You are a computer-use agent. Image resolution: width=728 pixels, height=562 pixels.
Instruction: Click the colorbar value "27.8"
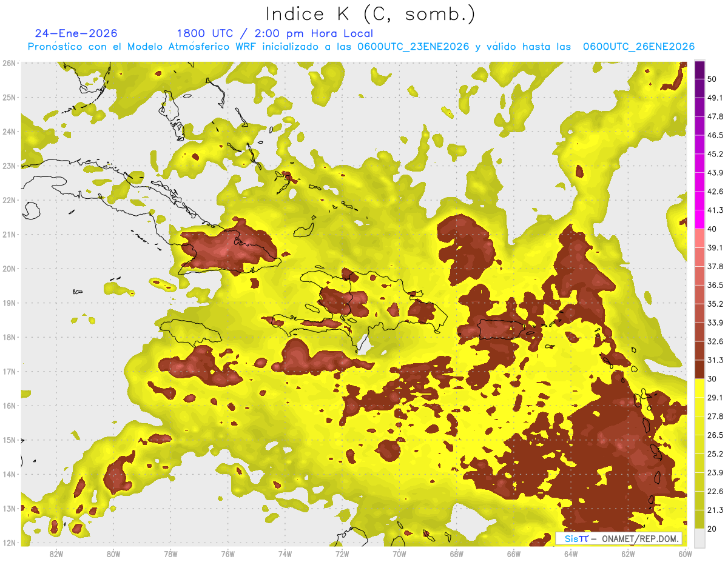click(x=715, y=416)
